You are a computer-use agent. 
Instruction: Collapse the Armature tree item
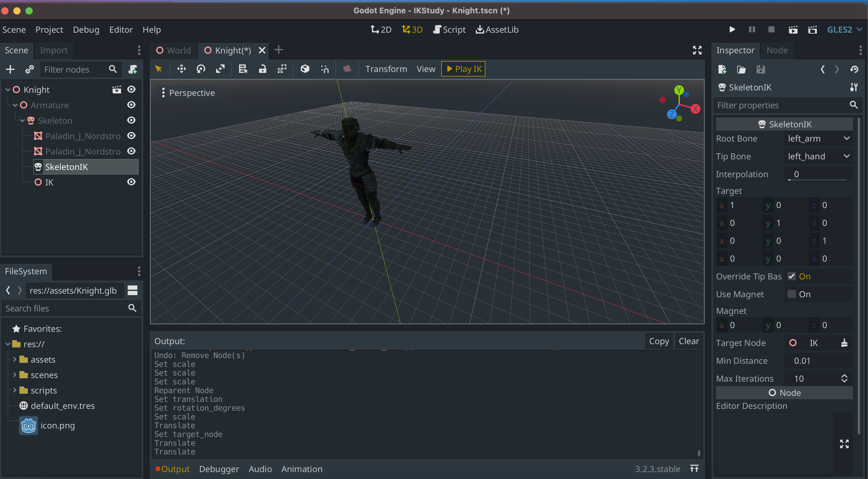click(15, 105)
